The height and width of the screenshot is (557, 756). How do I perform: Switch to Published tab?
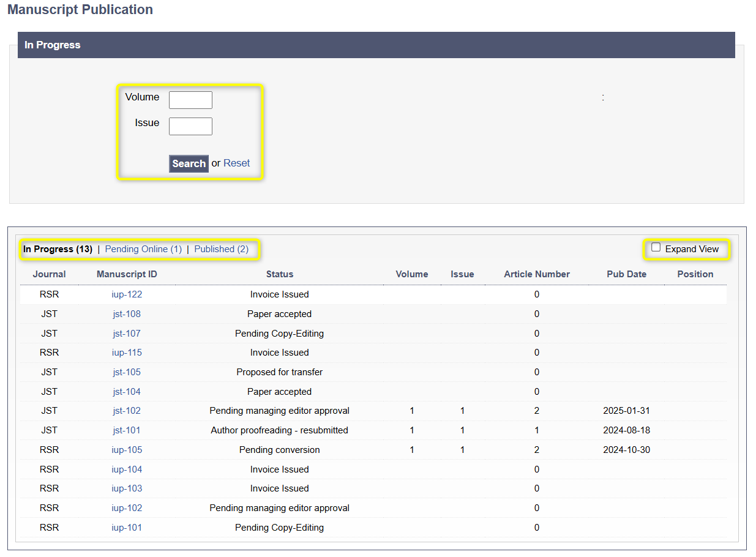221,249
